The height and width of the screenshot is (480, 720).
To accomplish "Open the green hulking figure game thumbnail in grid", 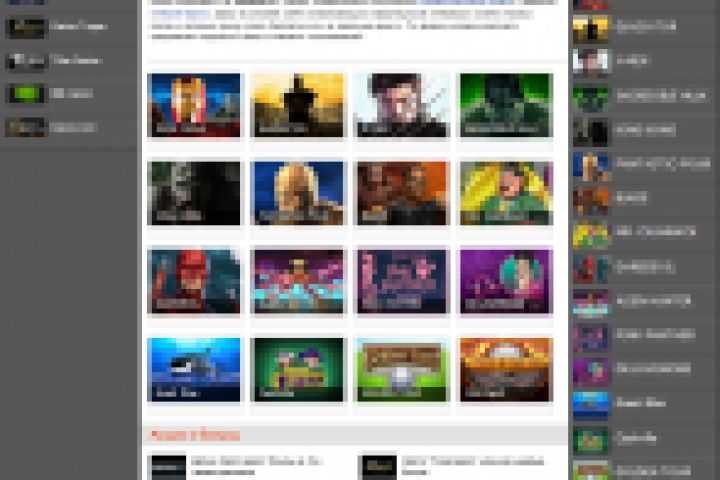I will [506, 105].
